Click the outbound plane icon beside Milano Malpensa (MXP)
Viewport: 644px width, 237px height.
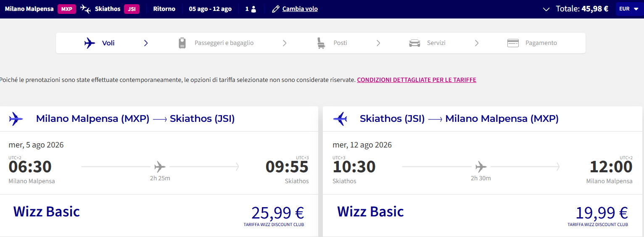(x=16, y=119)
